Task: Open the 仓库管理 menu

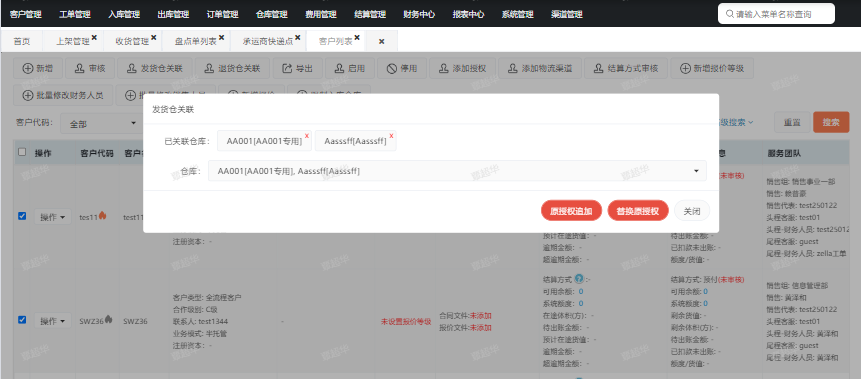Action: [x=271, y=14]
